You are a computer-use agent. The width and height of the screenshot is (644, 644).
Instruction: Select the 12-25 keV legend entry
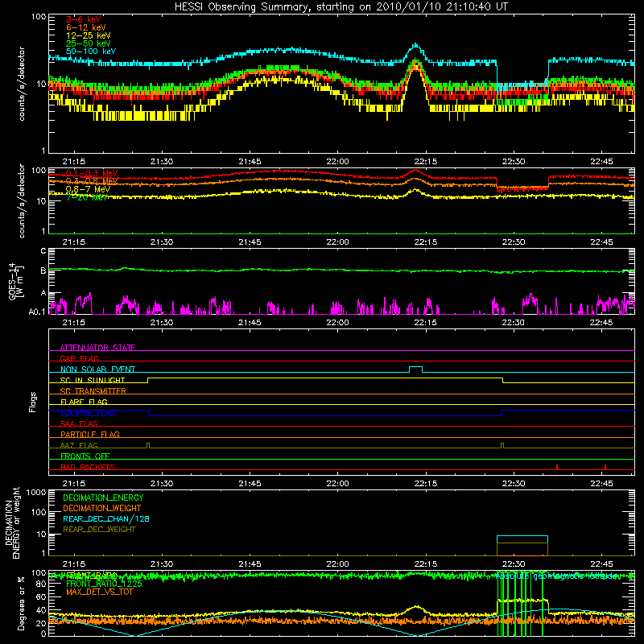(89, 35)
